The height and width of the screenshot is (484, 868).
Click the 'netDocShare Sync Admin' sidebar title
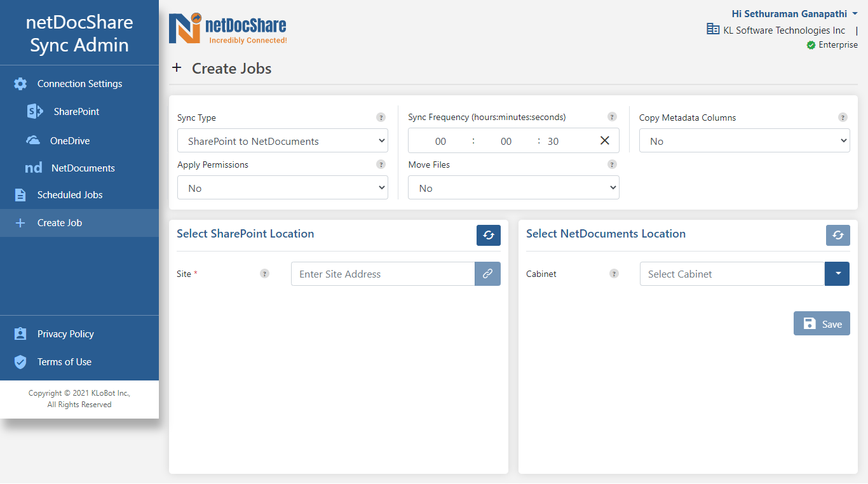[79, 33]
